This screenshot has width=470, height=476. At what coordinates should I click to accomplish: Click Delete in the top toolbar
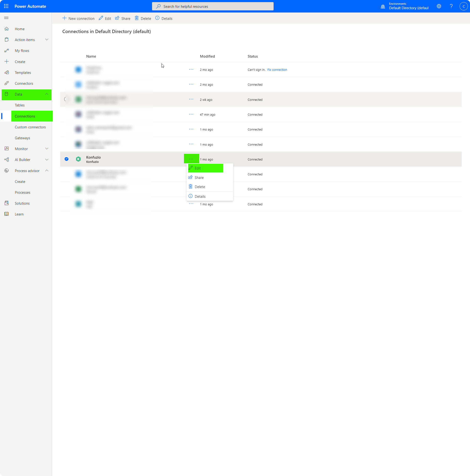[x=143, y=18]
